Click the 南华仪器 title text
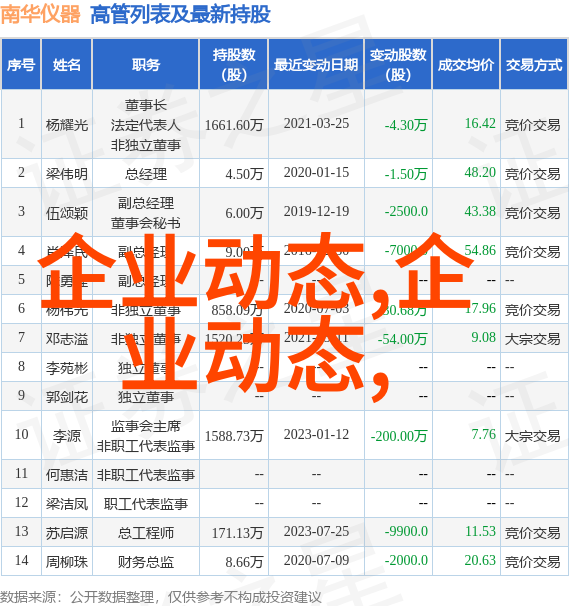 (x=41, y=15)
